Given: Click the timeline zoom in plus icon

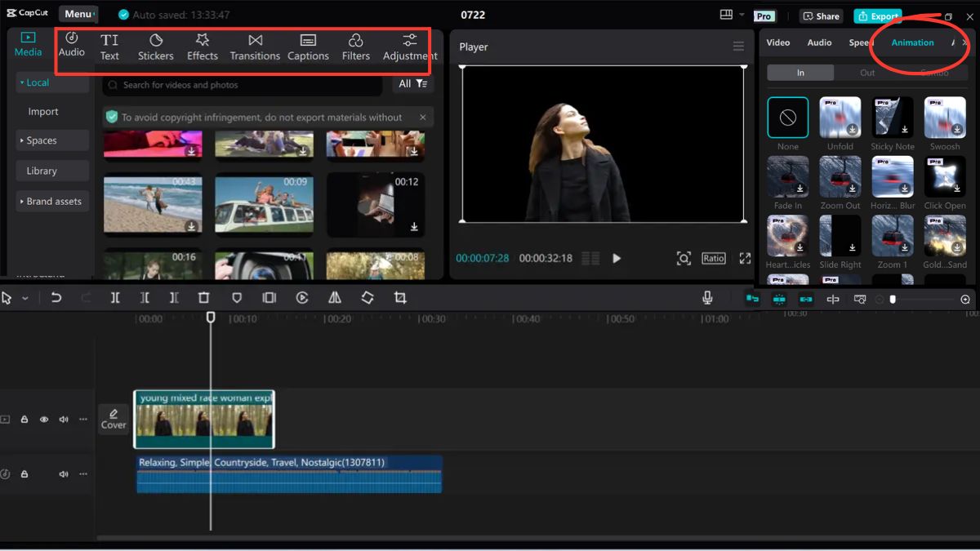Looking at the screenshot, I should [965, 300].
